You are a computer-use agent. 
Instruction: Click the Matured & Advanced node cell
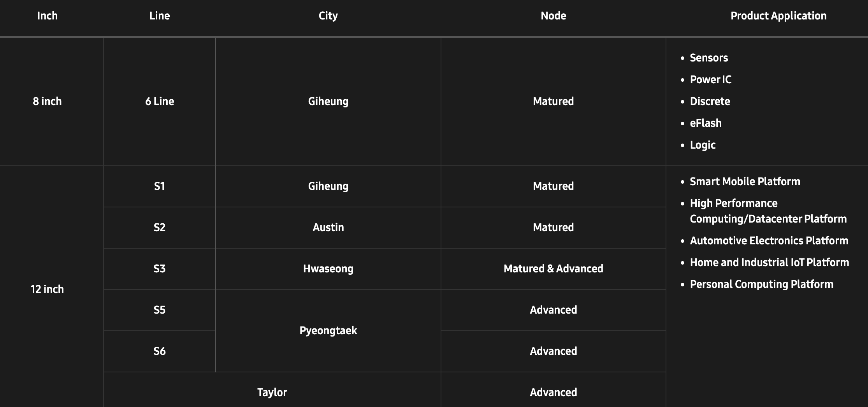(x=553, y=269)
